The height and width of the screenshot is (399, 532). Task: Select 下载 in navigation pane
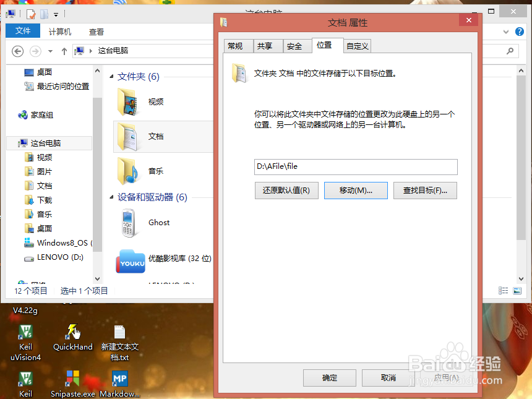(x=44, y=200)
